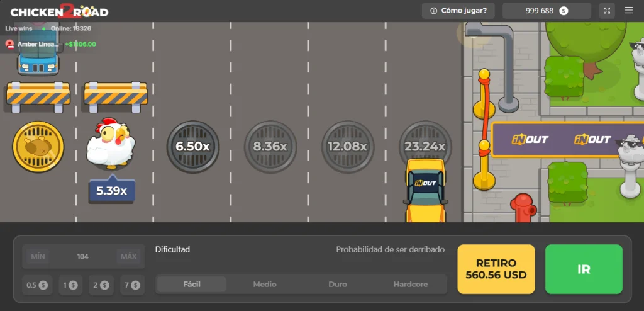Image resolution: width=644 pixels, height=311 pixels.
Task: Select Hardcore difficulty
Action: [410, 285]
